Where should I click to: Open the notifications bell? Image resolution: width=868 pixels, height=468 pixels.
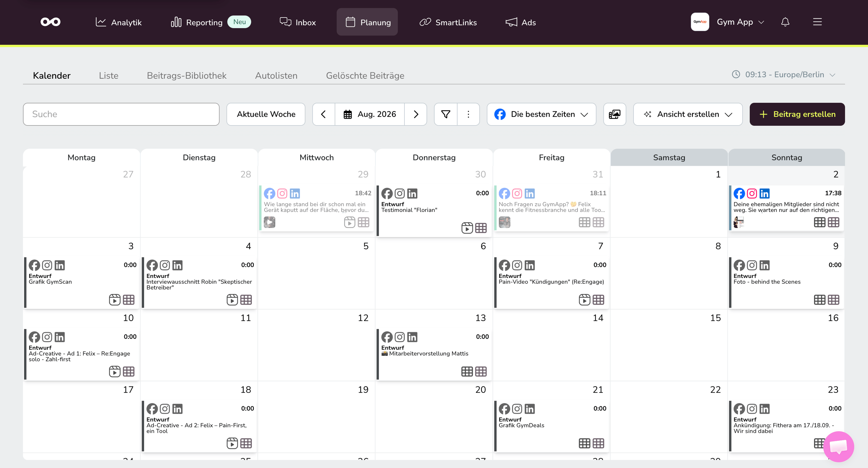(x=785, y=22)
